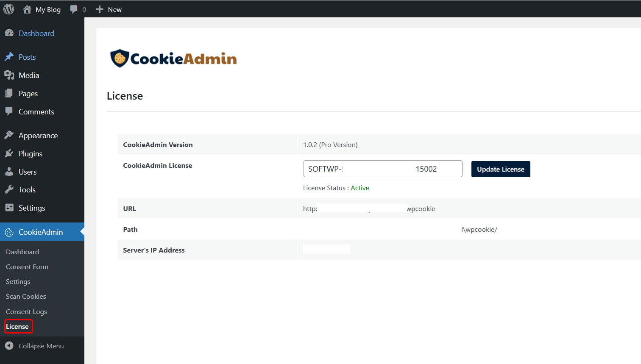This screenshot has width=641, height=364.
Task: Open the Posts menu
Action: [x=27, y=57]
